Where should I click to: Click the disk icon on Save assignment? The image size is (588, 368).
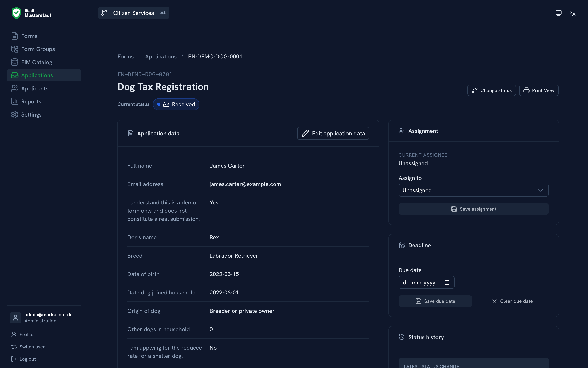point(454,209)
